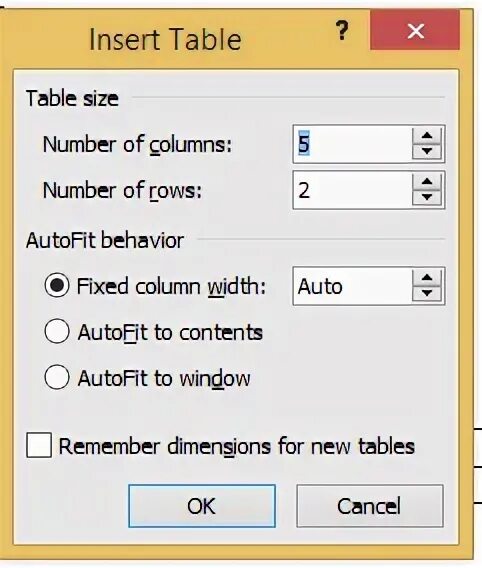Increase number of columns with up arrow

pos(427,135)
